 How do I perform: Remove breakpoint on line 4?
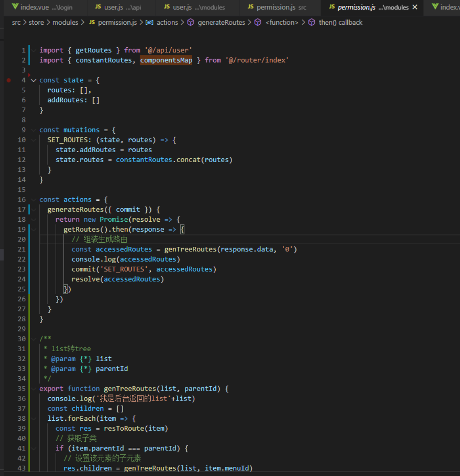coord(9,80)
